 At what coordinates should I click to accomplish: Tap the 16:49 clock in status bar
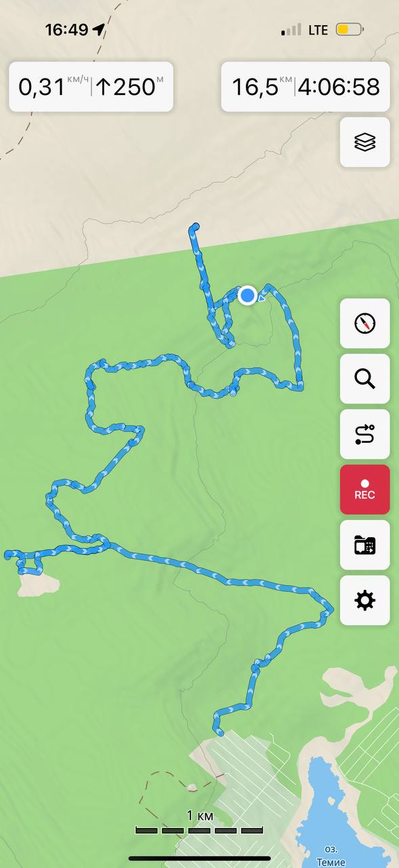coord(66,30)
